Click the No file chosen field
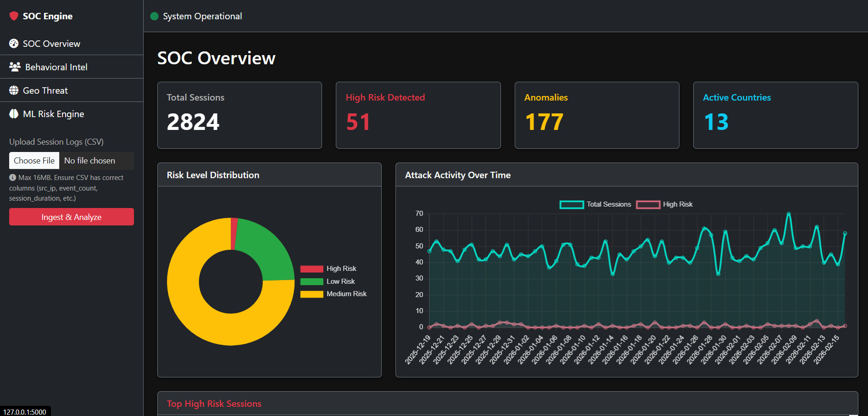The width and height of the screenshot is (868, 416). (x=96, y=161)
